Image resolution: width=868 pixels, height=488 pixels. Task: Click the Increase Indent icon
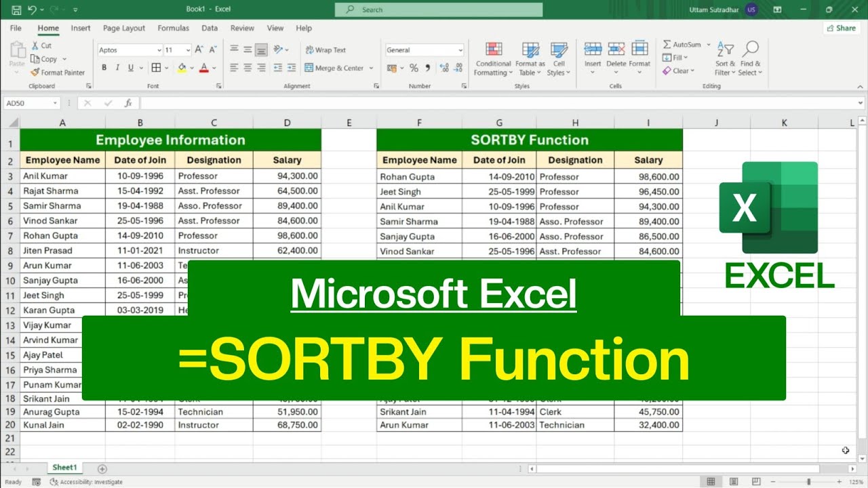tap(290, 68)
